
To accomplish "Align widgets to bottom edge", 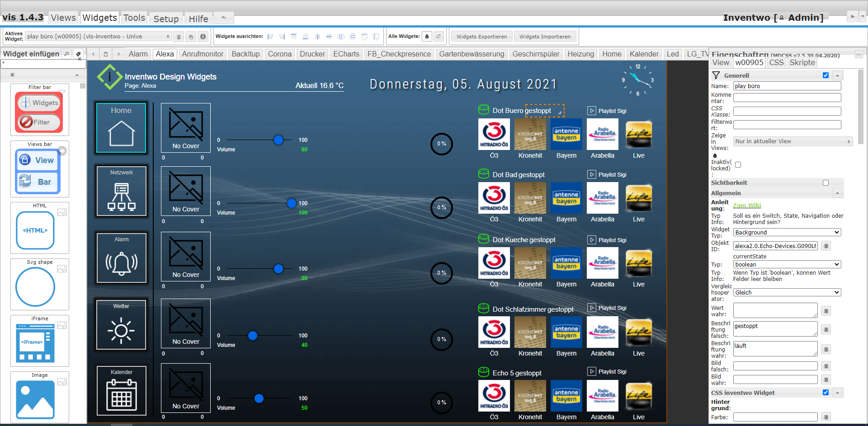I will tap(306, 37).
